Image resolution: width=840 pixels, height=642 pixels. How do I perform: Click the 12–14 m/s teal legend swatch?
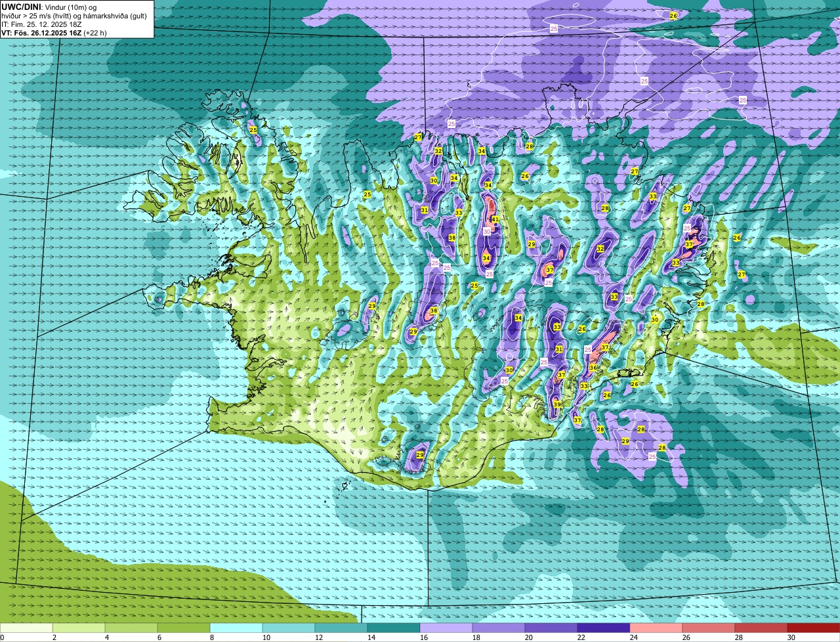341,628
